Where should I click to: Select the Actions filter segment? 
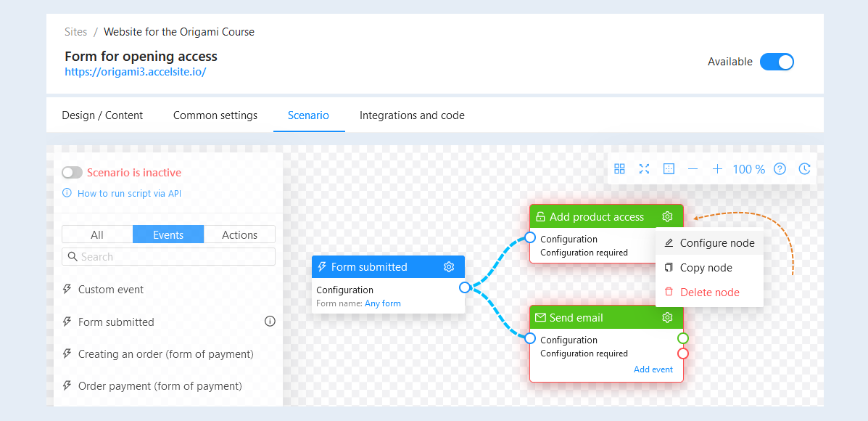click(x=240, y=234)
